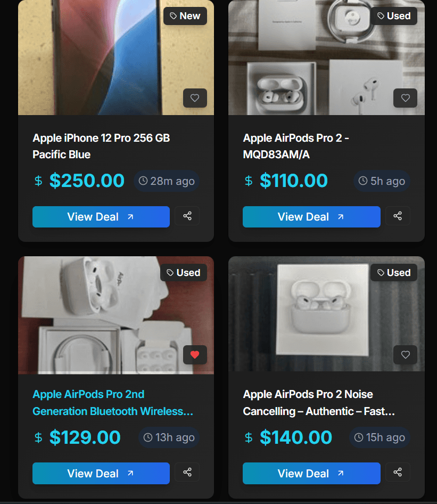
Task: Click the Used tag on $140.00 AirPods
Action: pyautogui.click(x=394, y=273)
